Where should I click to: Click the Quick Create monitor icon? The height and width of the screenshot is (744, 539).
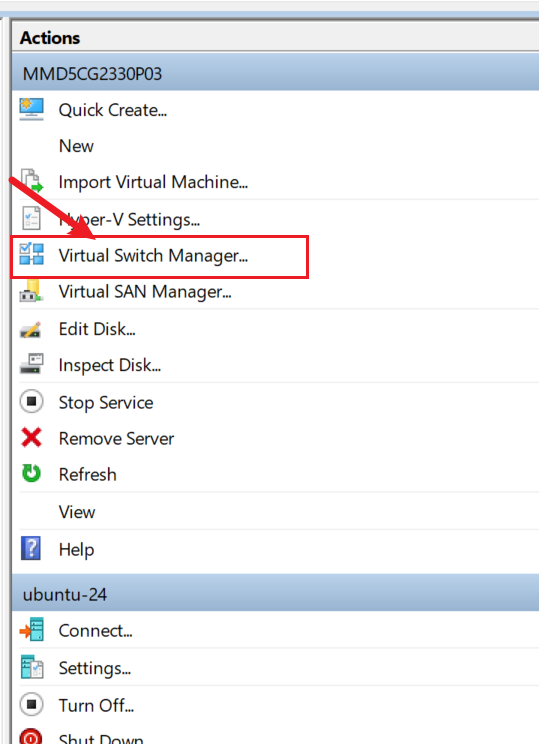pyautogui.click(x=31, y=109)
